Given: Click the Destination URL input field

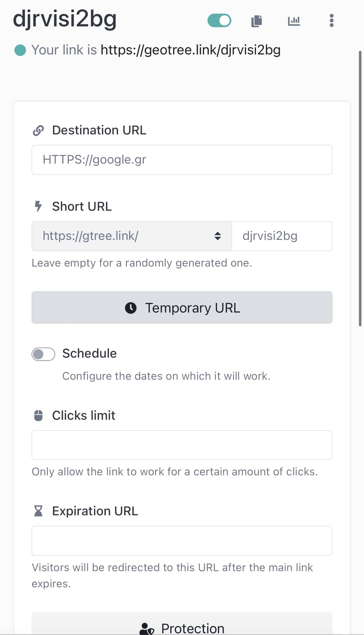Looking at the screenshot, I should (182, 160).
